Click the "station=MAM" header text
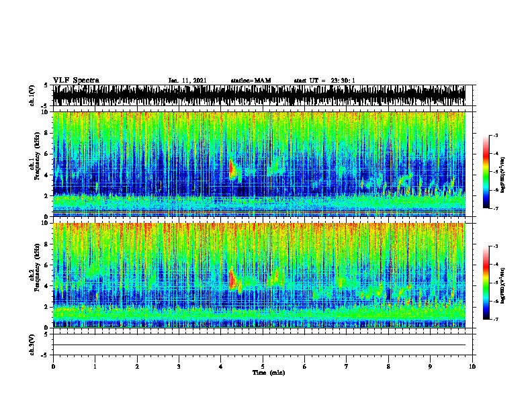 pos(251,81)
